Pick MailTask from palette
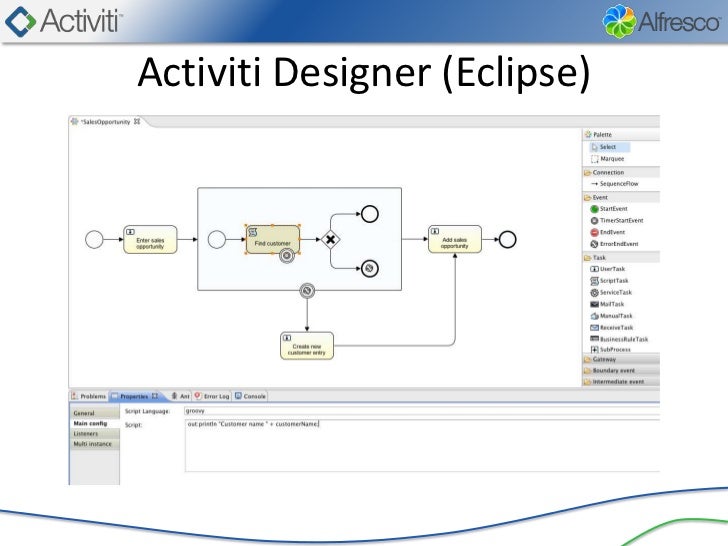The image size is (728, 546). [x=607, y=304]
